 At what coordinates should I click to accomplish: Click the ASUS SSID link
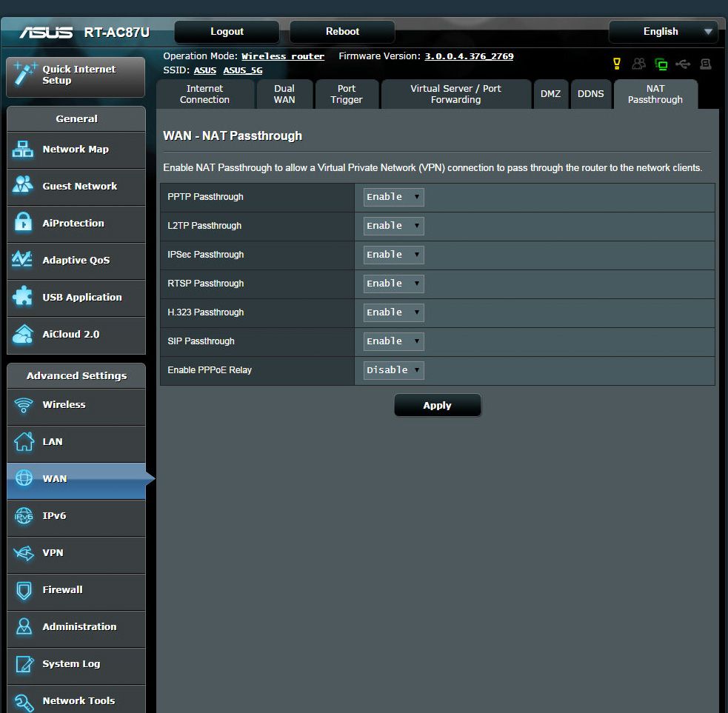(204, 70)
